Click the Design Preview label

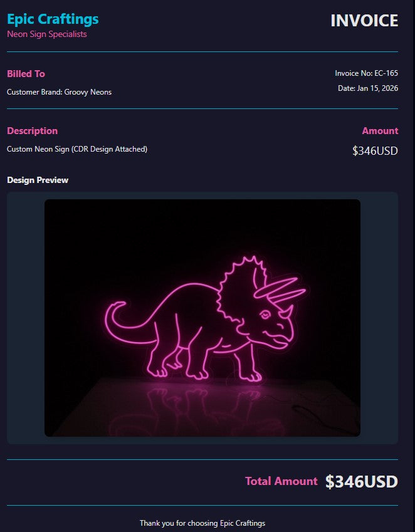pyautogui.click(x=38, y=180)
